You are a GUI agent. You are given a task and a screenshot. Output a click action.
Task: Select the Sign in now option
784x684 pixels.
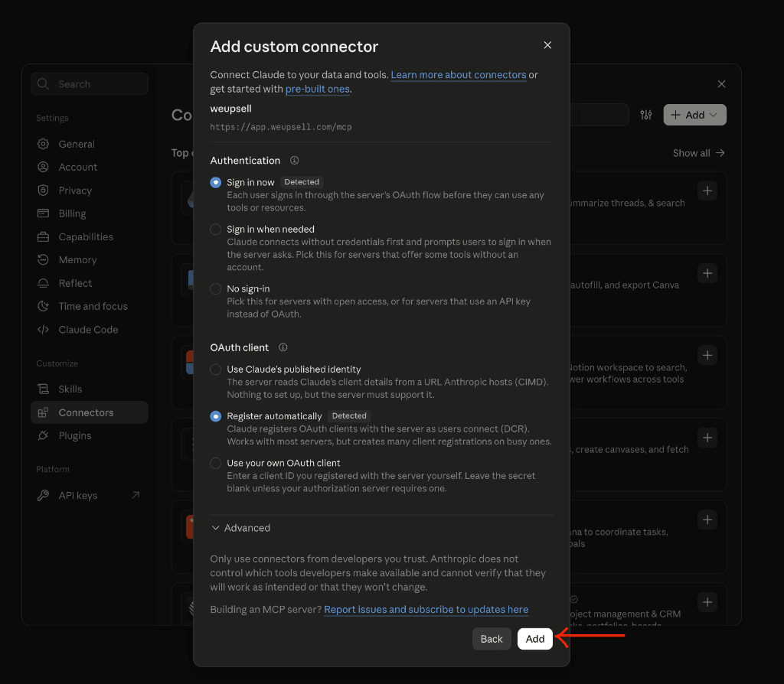tap(215, 182)
